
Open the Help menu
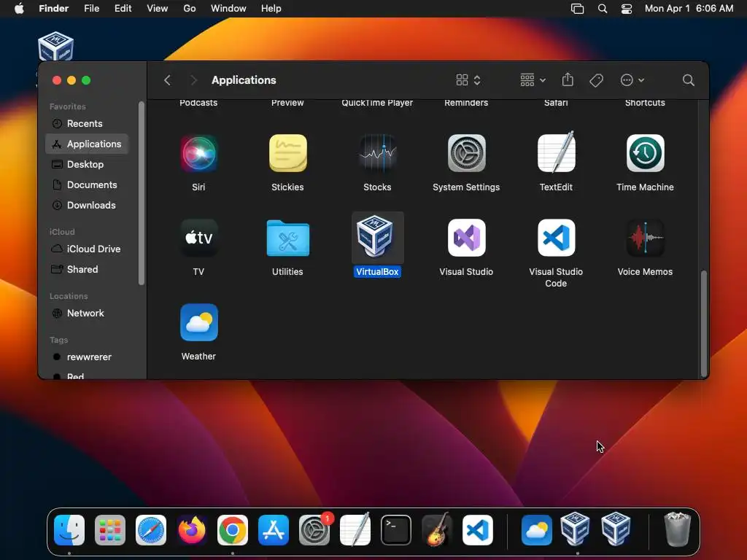click(271, 9)
